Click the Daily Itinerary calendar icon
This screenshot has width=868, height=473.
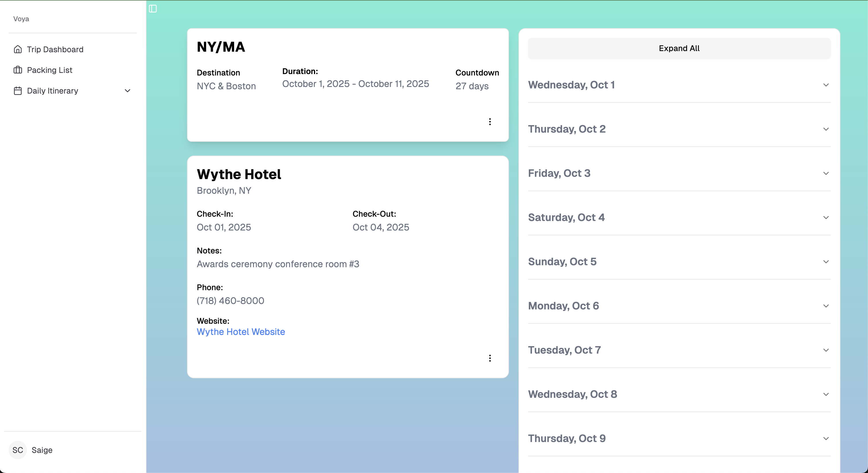click(x=18, y=91)
